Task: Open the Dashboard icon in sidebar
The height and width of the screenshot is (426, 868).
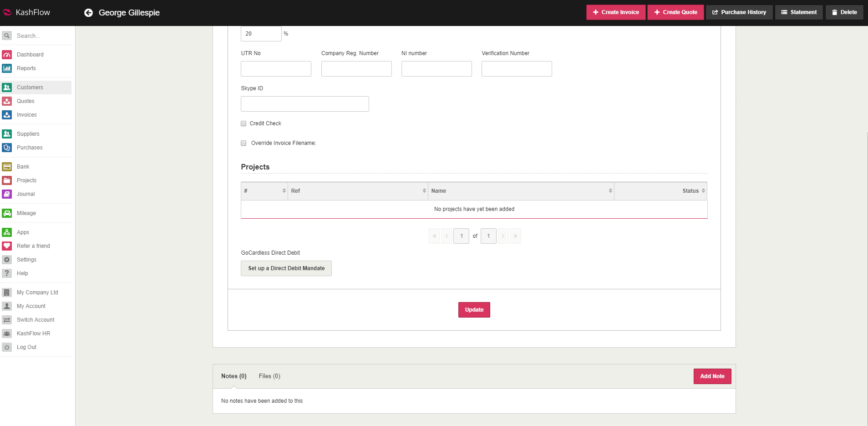Action: pos(7,55)
